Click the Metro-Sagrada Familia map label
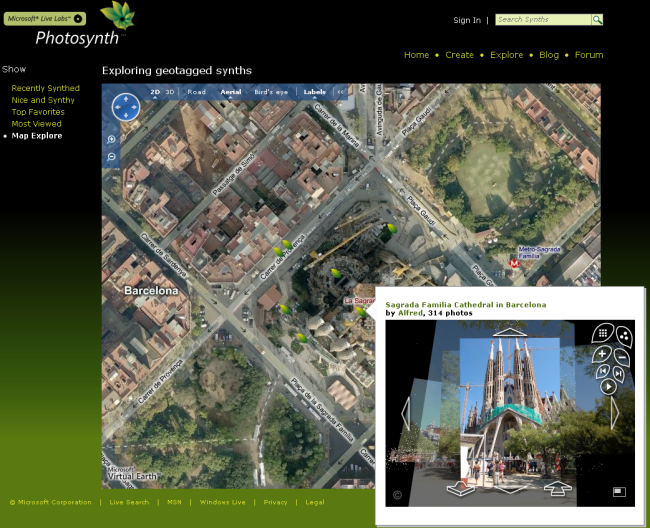 pos(539,252)
